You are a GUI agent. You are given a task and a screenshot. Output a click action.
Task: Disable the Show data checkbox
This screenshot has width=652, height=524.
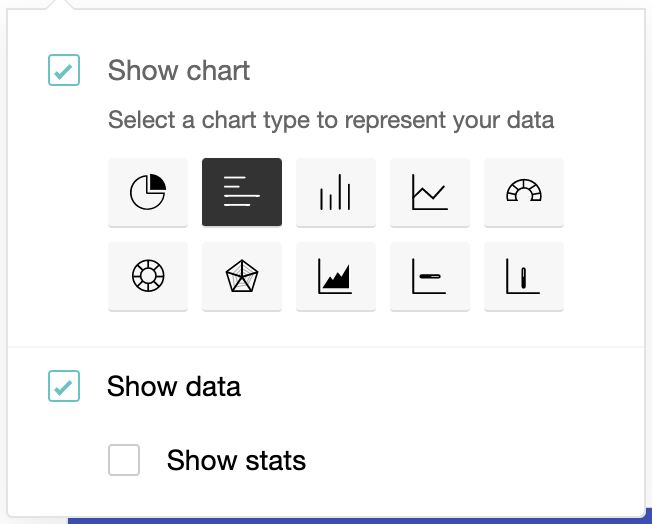[x=64, y=386]
